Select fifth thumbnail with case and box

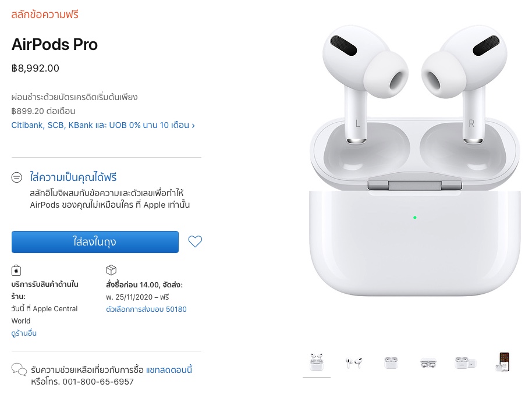[466, 362]
